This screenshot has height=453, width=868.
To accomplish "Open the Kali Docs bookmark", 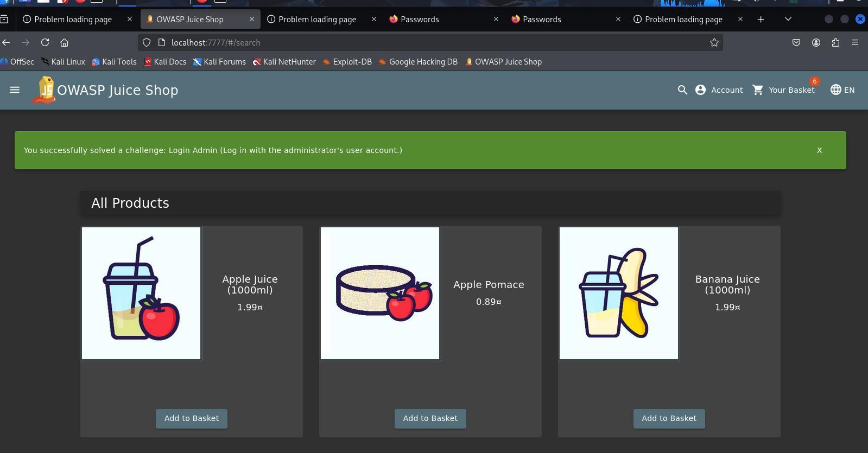I will tap(165, 62).
